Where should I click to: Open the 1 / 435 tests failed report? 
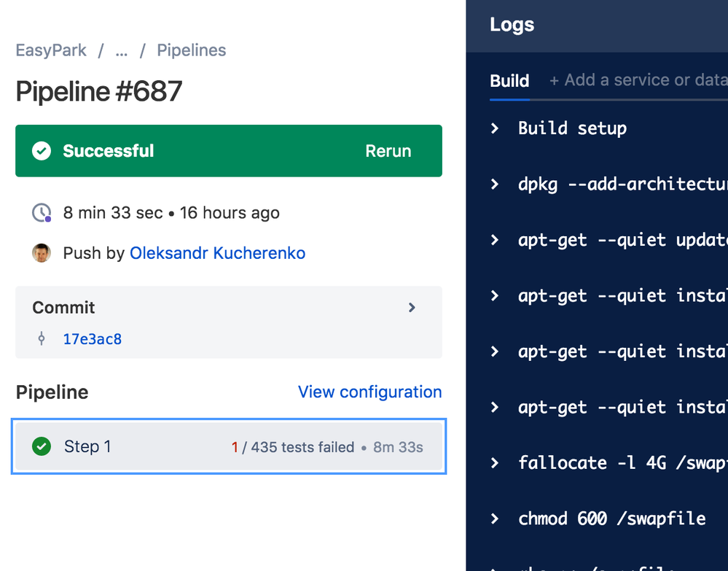coord(293,447)
